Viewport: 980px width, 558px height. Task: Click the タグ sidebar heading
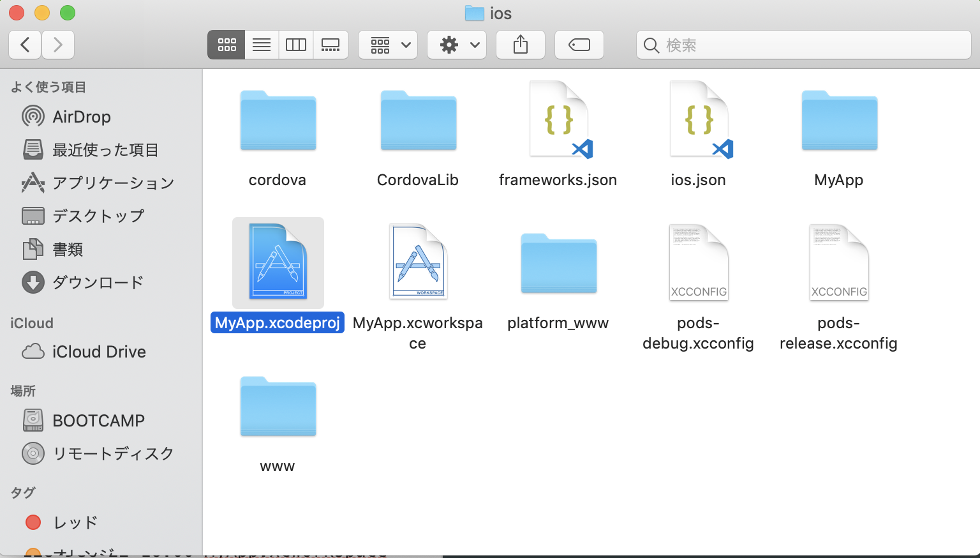(x=23, y=492)
